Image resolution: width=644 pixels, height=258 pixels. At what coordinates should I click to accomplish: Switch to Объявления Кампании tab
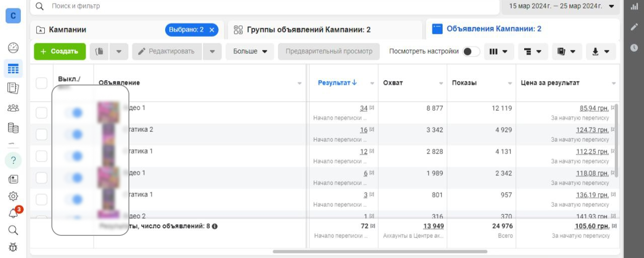tap(487, 29)
